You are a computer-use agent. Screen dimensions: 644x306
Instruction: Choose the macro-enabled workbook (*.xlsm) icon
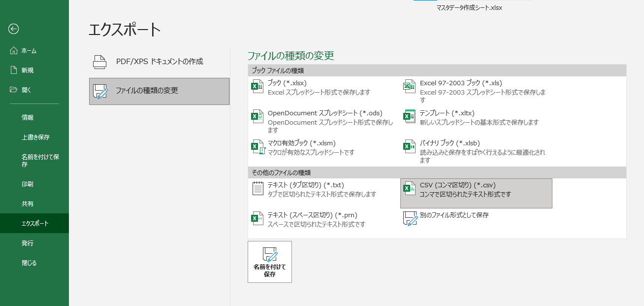tap(258, 147)
